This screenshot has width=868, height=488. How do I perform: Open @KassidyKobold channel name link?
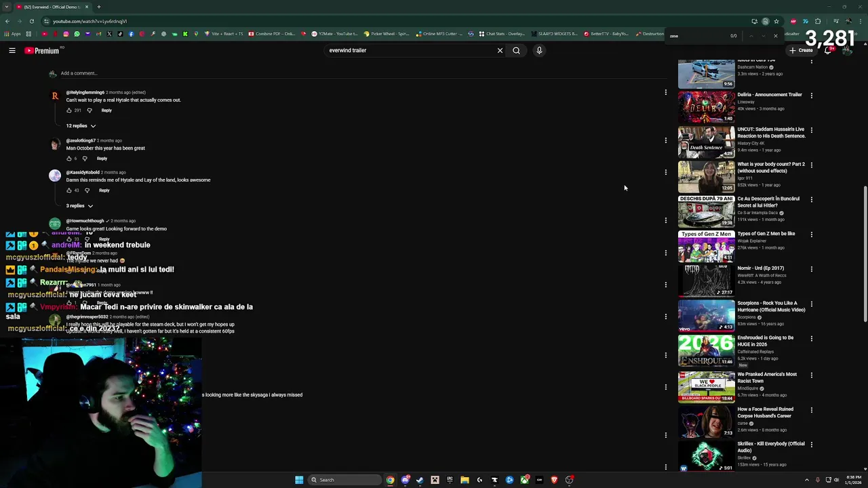point(83,172)
